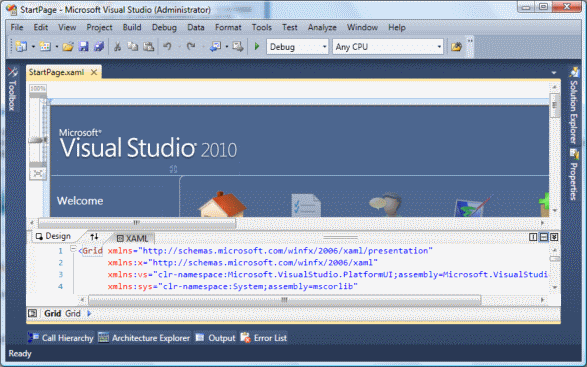Close the StartPage.xaml tab
The height and width of the screenshot is (367, 587).
(x=94, y=72)
